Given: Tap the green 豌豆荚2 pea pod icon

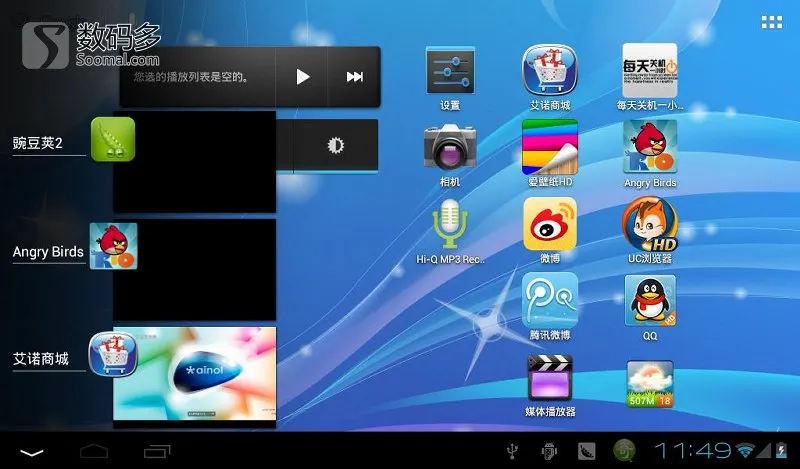Looking at the screenshot, I should pyautogui.click(x=113, y=139).
